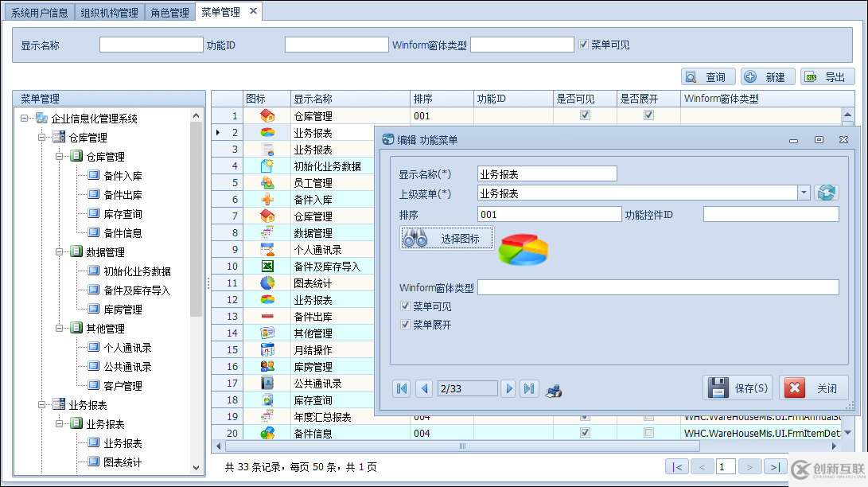
Task: Go to last page in grid pager
Action: tap(776, 466)
